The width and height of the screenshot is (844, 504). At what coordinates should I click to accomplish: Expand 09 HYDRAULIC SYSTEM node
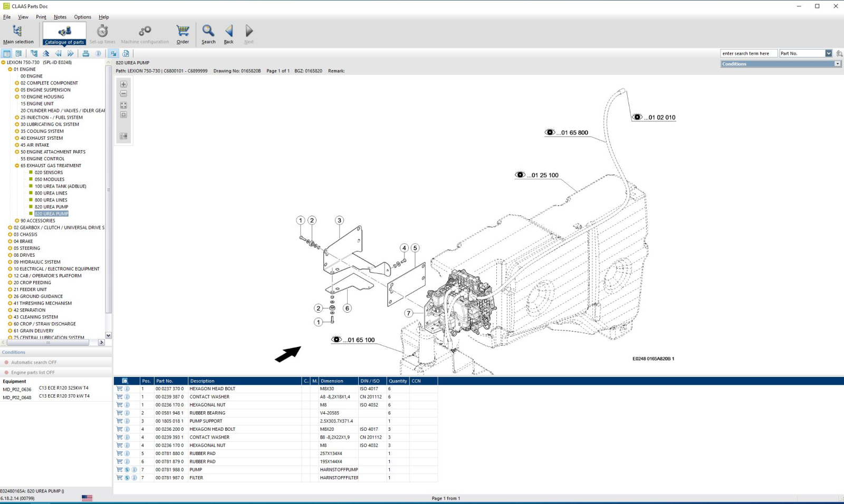click(10, 262)
